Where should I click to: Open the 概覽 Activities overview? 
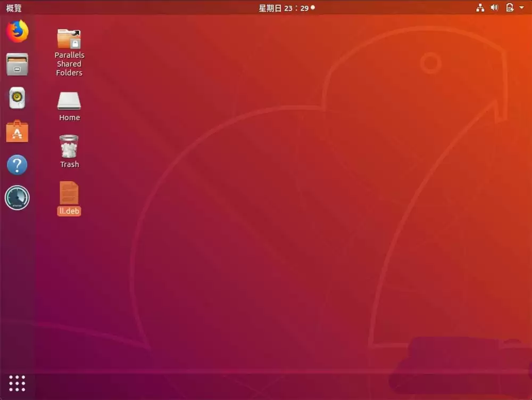tap(14, 8)
